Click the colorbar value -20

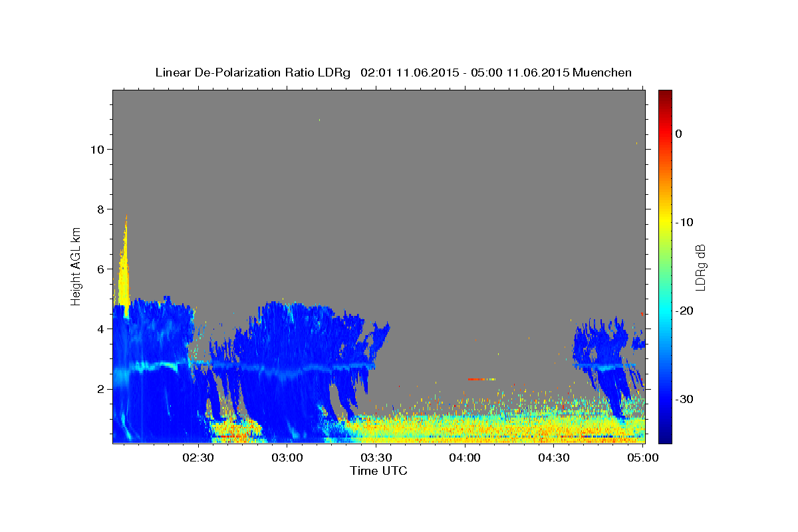[x=684, y=311]
